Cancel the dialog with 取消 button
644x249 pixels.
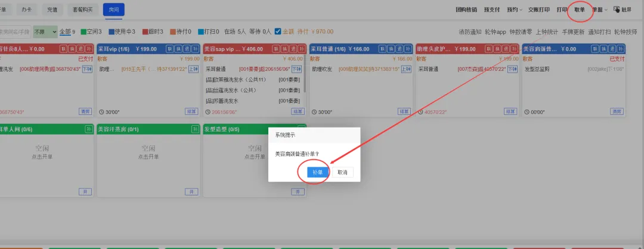coord(342,172)
